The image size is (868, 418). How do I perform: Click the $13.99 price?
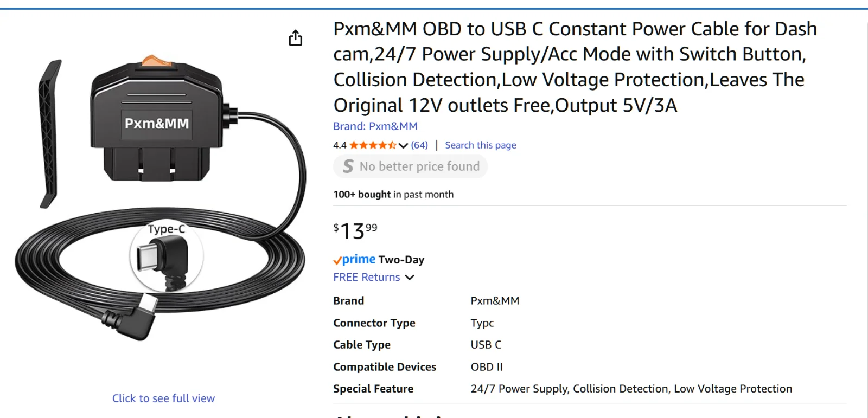coord(355,231)
